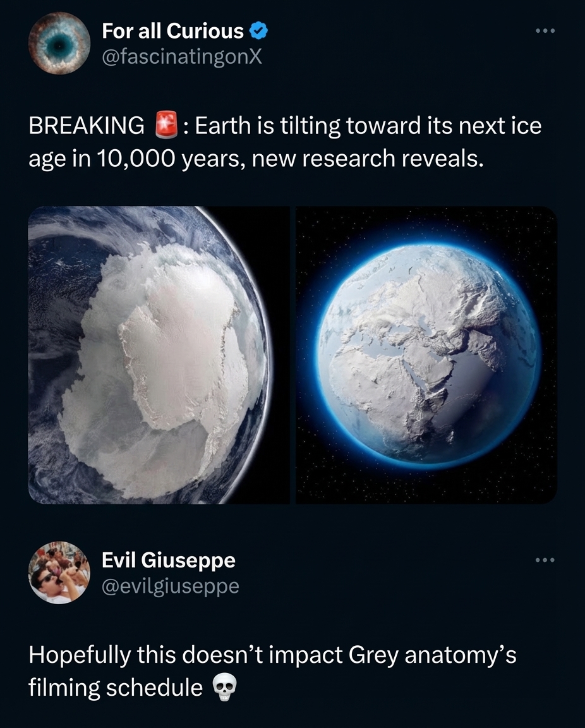Click the red siren emoji

pyautogui.click(x=166, y=126)
